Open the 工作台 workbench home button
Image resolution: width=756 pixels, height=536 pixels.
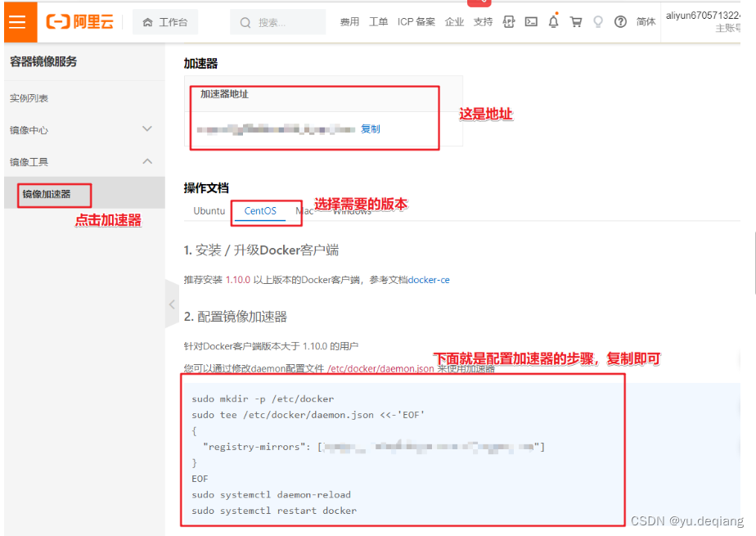click(165, 22)
